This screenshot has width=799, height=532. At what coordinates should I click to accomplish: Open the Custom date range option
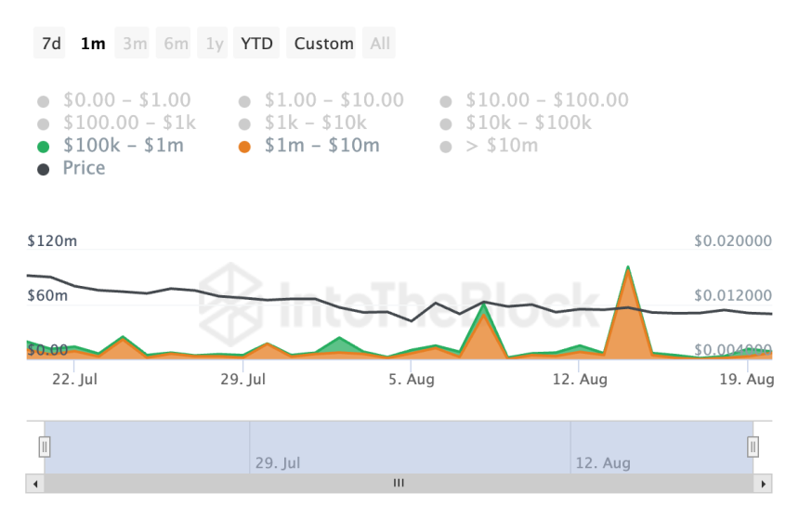[323, 44]
